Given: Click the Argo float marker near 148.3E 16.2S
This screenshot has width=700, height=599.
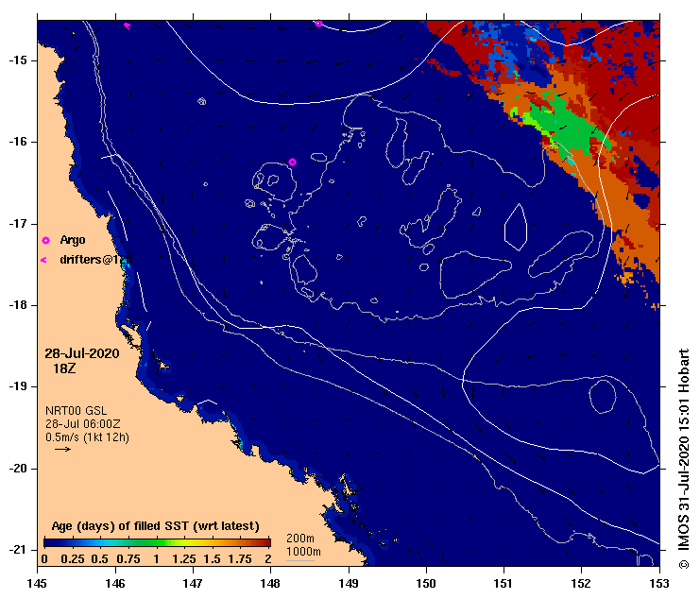Looking at the screenshot, I should click(292, 162).
